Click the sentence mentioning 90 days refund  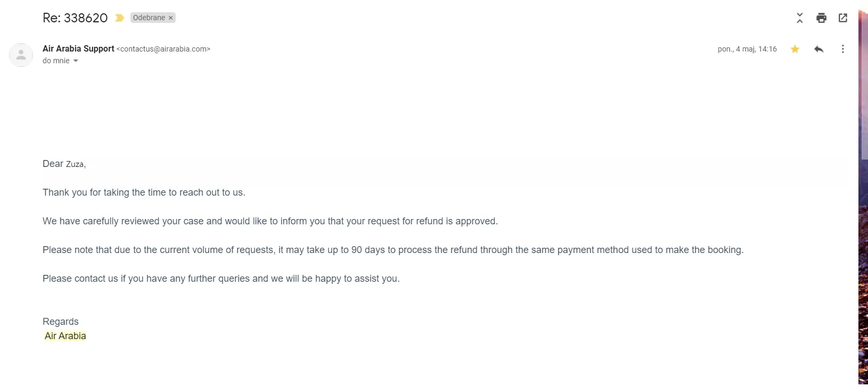[x=393, y=250]
